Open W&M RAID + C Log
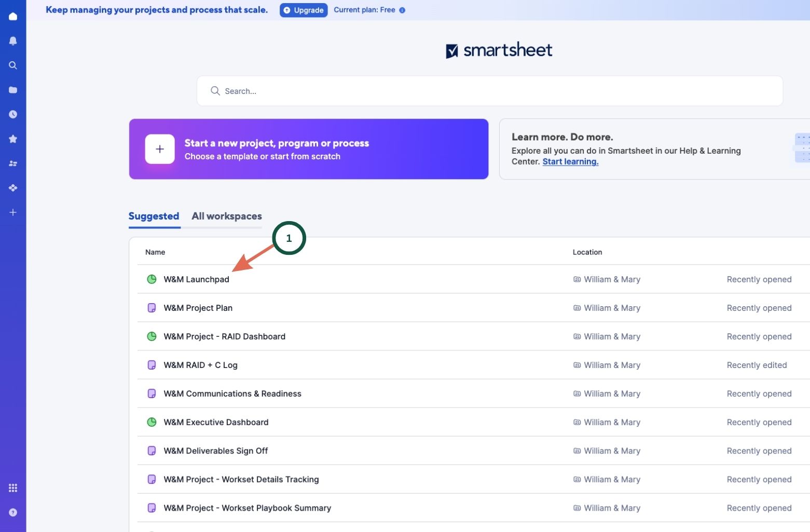 point(200,365)
